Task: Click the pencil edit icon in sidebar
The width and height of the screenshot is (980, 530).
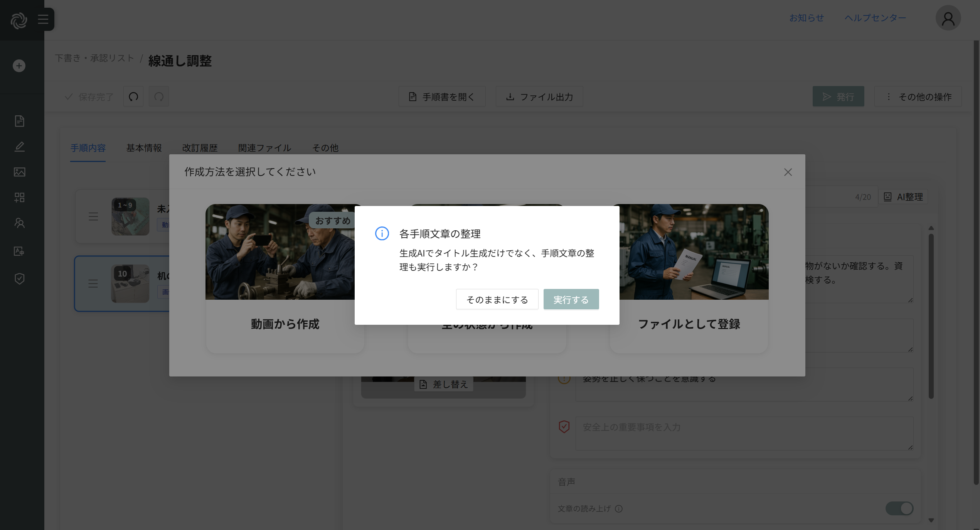Action: tap(19, 147)
